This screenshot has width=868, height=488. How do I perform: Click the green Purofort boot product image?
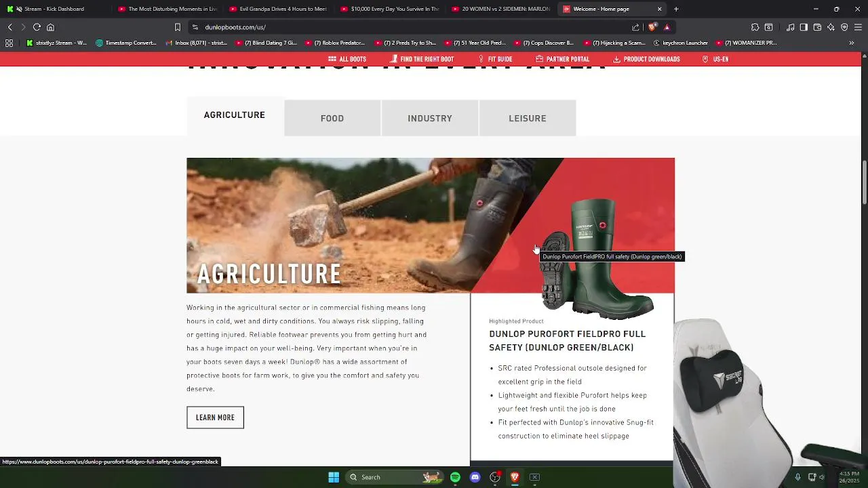click(597, 258)
